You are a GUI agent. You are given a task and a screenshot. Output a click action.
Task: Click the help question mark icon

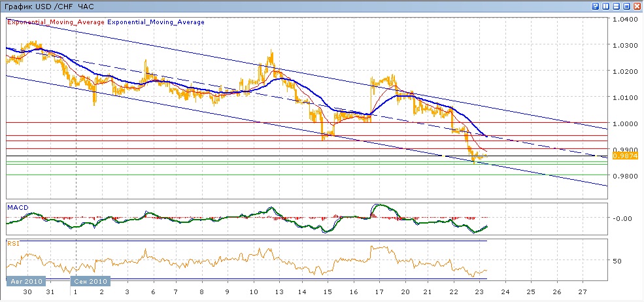pos(596,6)
